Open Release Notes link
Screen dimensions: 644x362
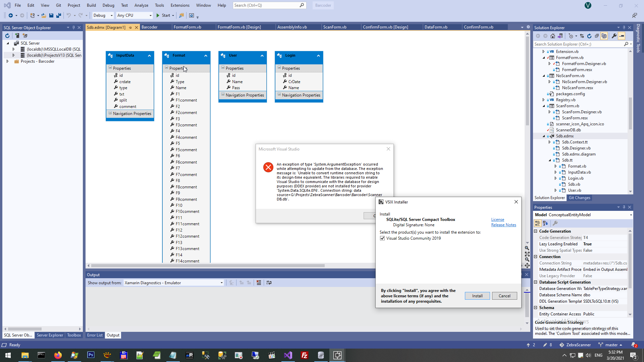coord(503,225)
